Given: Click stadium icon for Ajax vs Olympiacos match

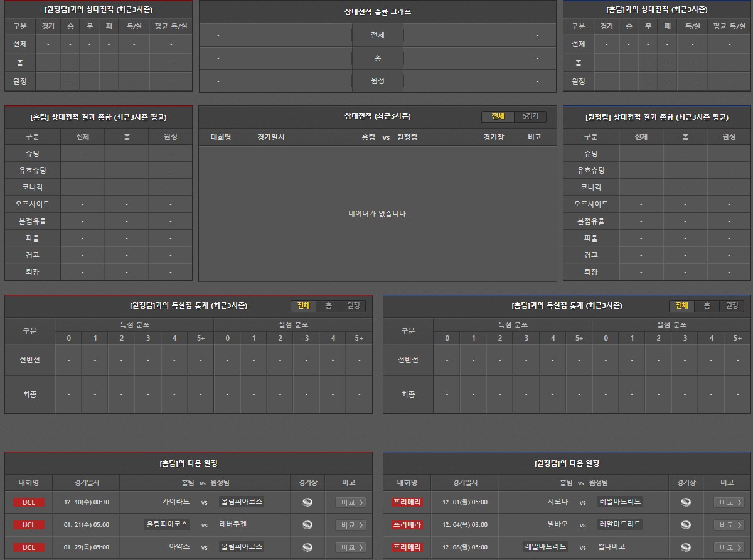Looking at the screenshot, I should coord(307,547).
